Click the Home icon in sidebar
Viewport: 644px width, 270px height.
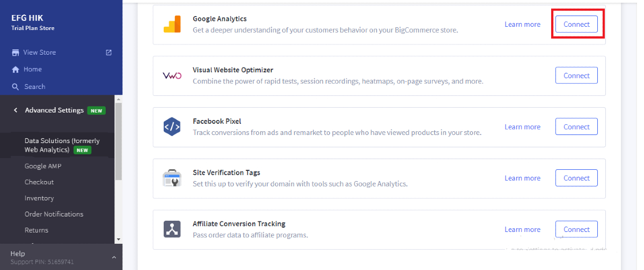[16, 70]
